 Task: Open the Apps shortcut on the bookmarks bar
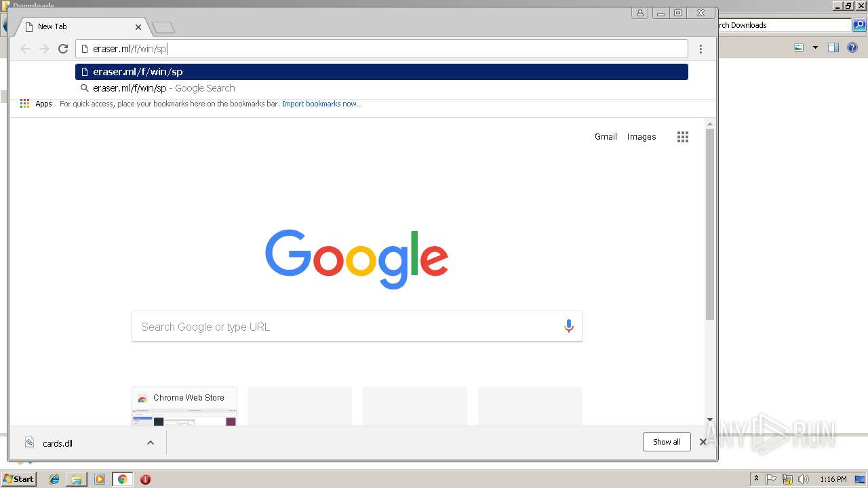[x=36, y=104]
